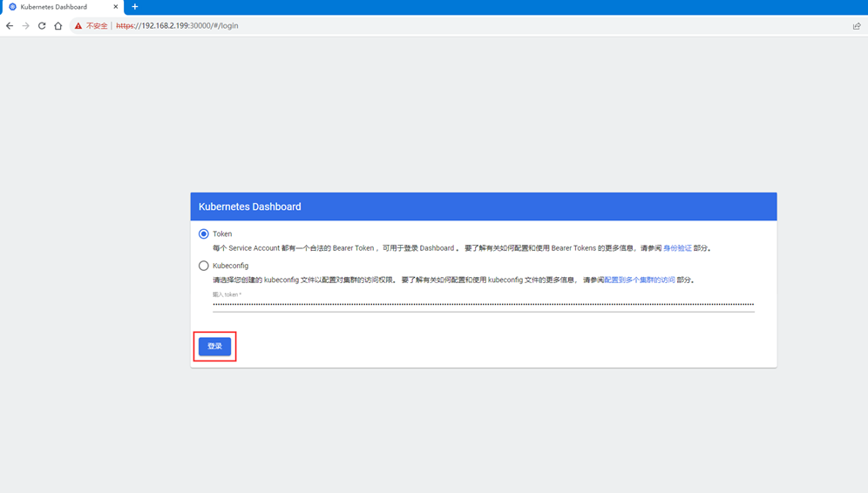This screenshot has width=868, height=493.
Task: Open the 配置到多个集群的访问 link
Action: [x=640, y=280]
